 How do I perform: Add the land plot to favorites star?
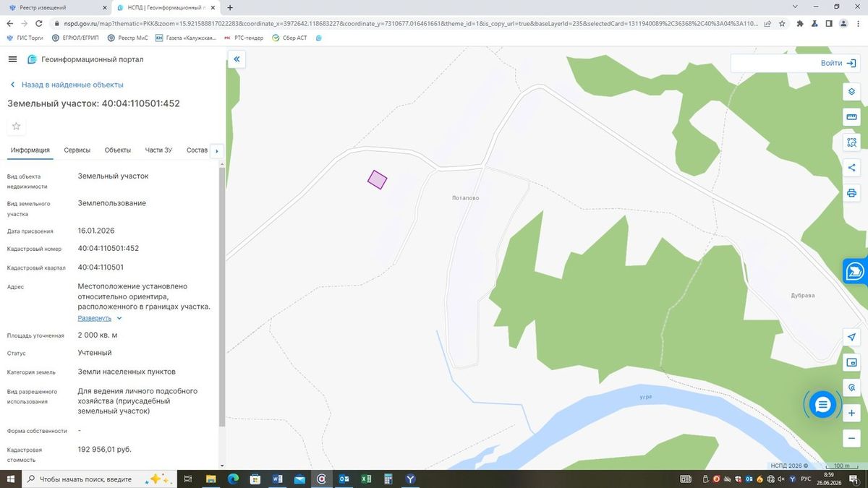point(17,127)
